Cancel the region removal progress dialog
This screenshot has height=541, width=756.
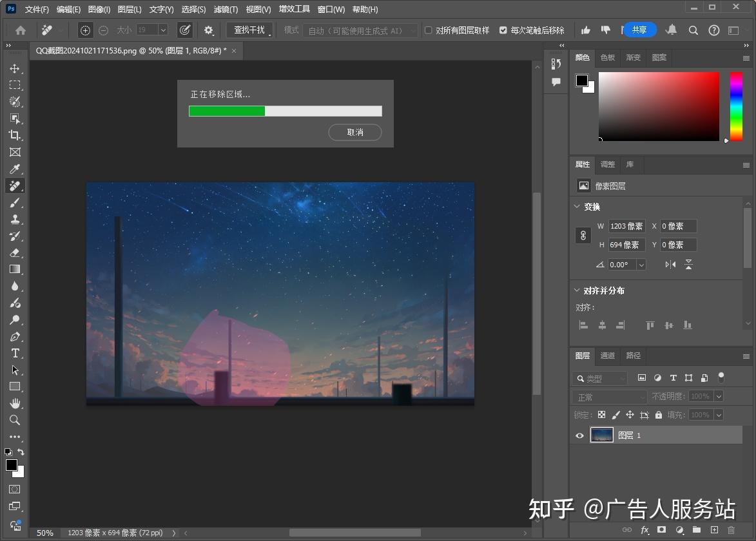pyautogui.click(x=354, y=132)
